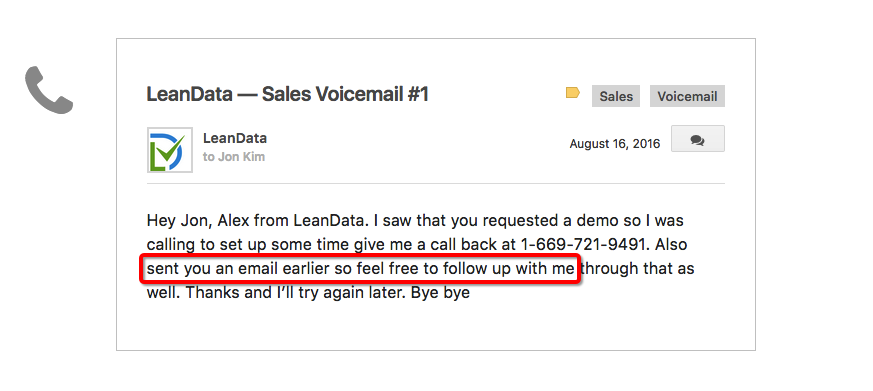Select the Voicemail tag
Image resolution: width=873 pixels, height=391 pixels.
(x=687, y=96)
